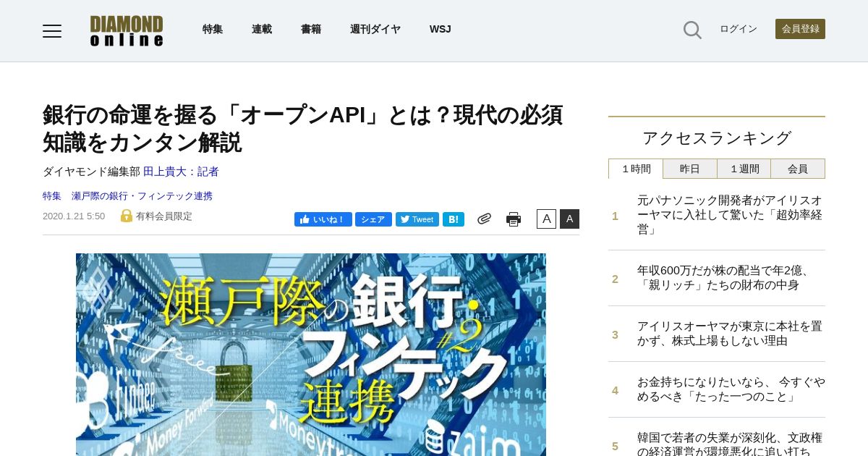
Task: Click the Facebook いいね！ button
Action: pos(323,219)
